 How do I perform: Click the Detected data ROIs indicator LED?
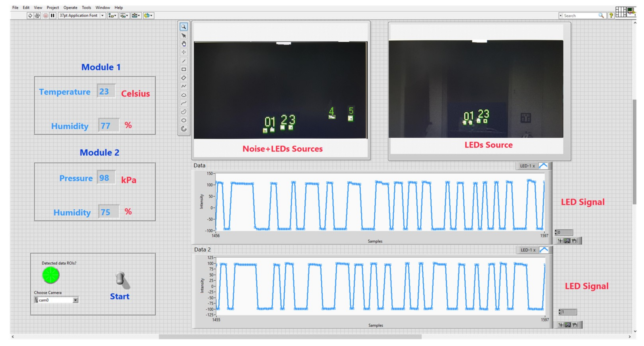(51, 275)
